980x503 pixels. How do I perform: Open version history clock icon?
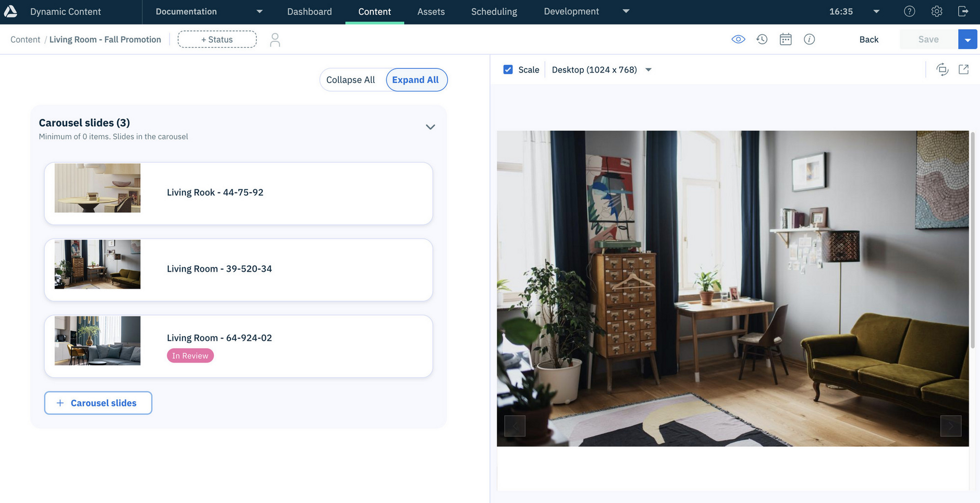(x=762, y=39)
